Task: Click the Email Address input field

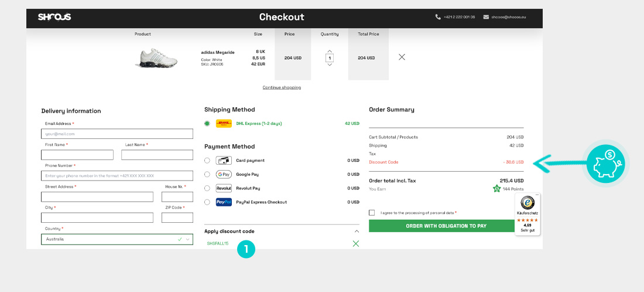Action: 117,134
